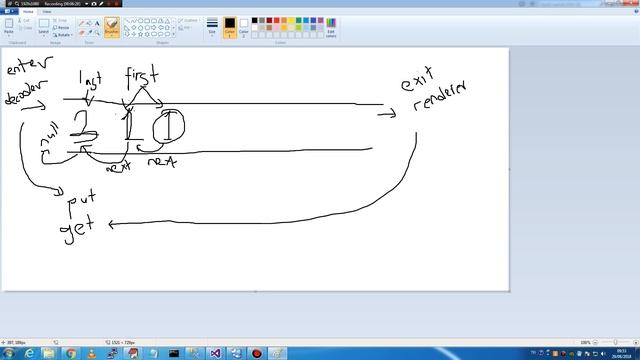Select the Pencil tool

81,24
